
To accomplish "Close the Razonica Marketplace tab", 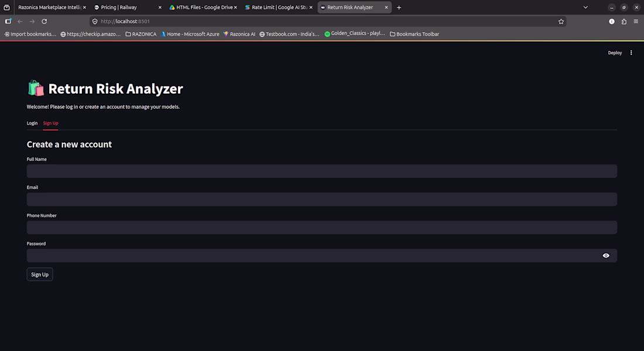I will (x=85, y=8).
